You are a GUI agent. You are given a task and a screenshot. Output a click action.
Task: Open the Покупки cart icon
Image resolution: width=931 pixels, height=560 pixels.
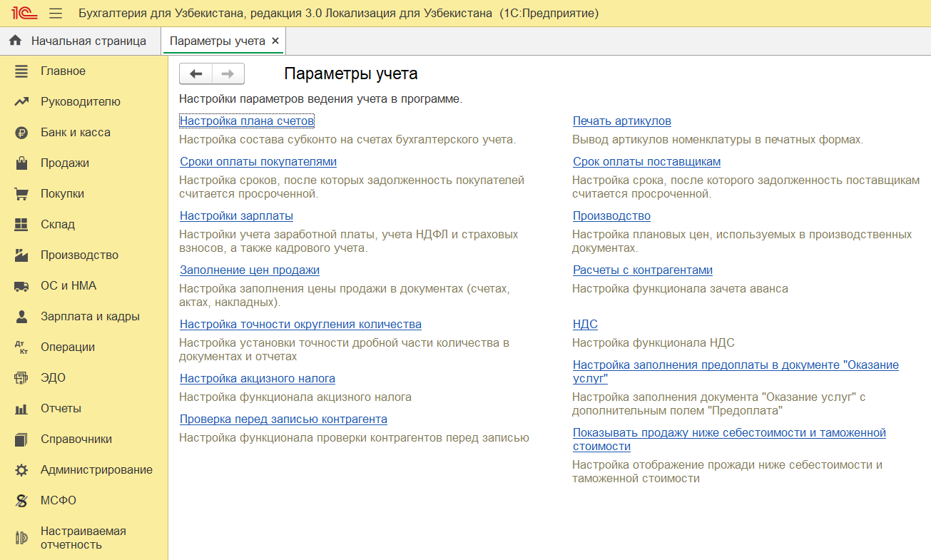21,194
